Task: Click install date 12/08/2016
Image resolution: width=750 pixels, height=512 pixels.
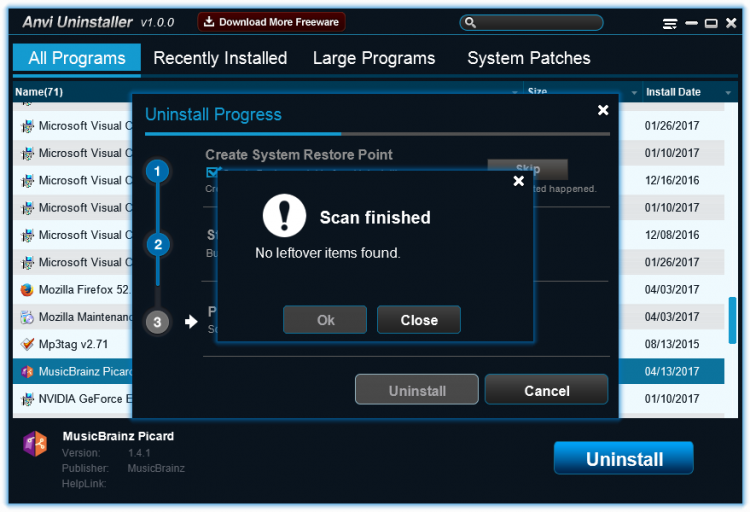Action: 672,235
